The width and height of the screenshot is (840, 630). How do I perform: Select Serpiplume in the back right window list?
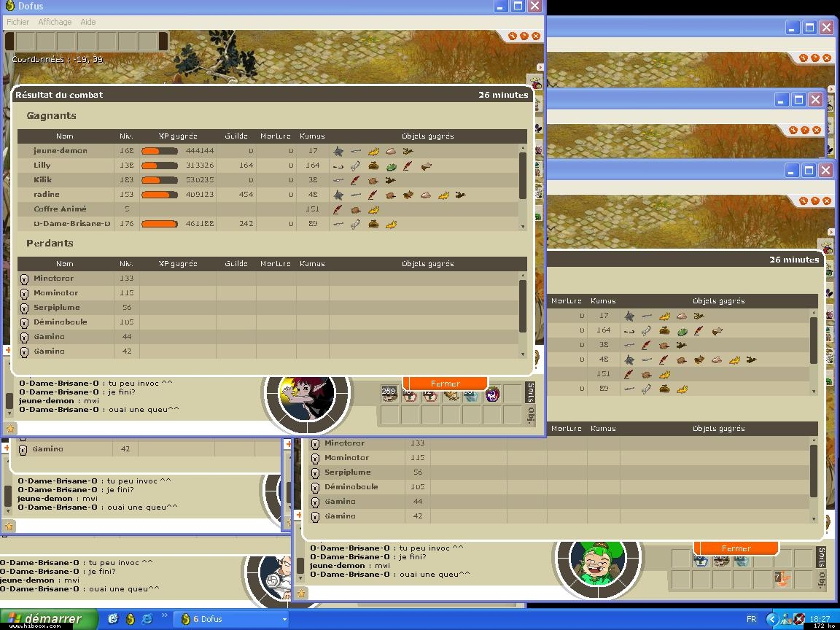click(559, 472)
